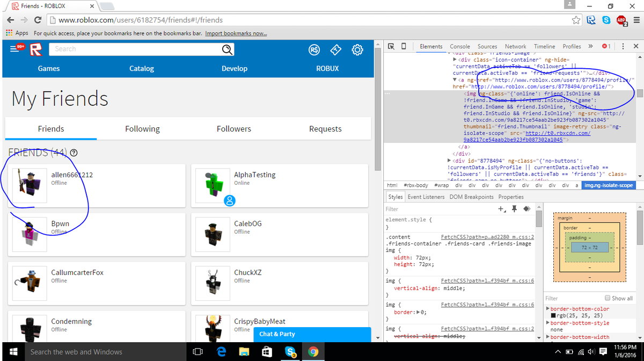The height and width of the screenshot is (361, 644).
Task: Toggle the Show all checkbox
Action: [608, 298]
